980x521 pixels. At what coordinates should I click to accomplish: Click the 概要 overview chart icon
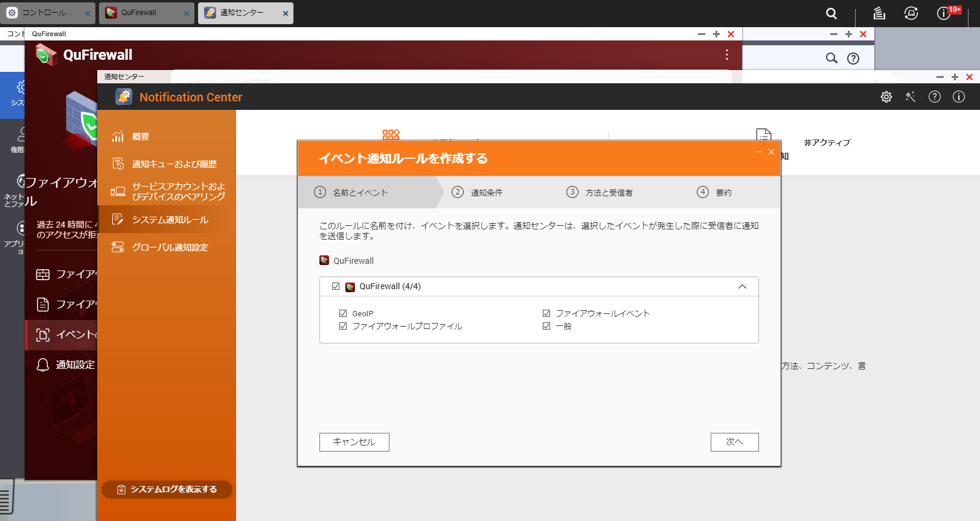pyautogui.click(x=118, y=136)
